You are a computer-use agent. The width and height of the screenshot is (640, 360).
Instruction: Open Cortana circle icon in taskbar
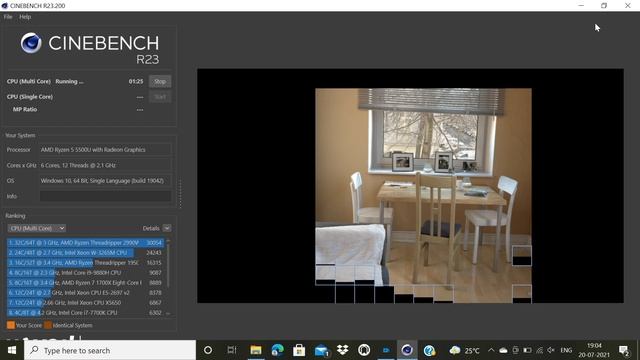pos(208,350)
